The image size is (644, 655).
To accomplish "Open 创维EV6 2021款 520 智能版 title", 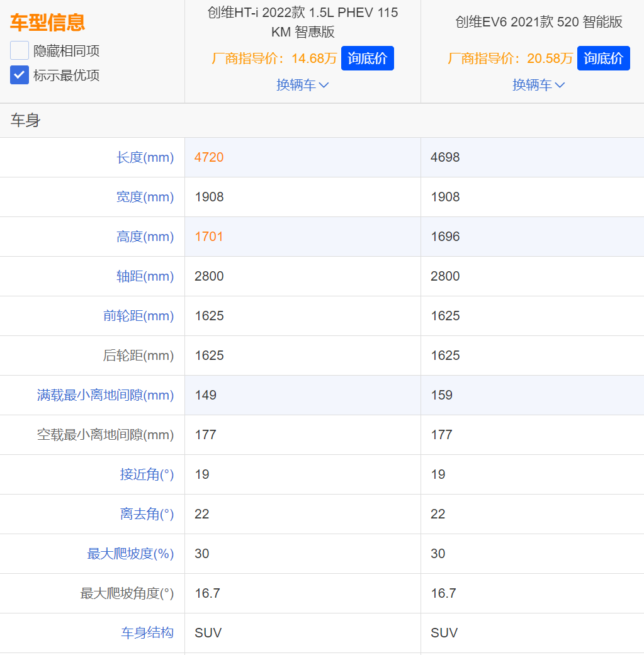I will pos(538,22).
